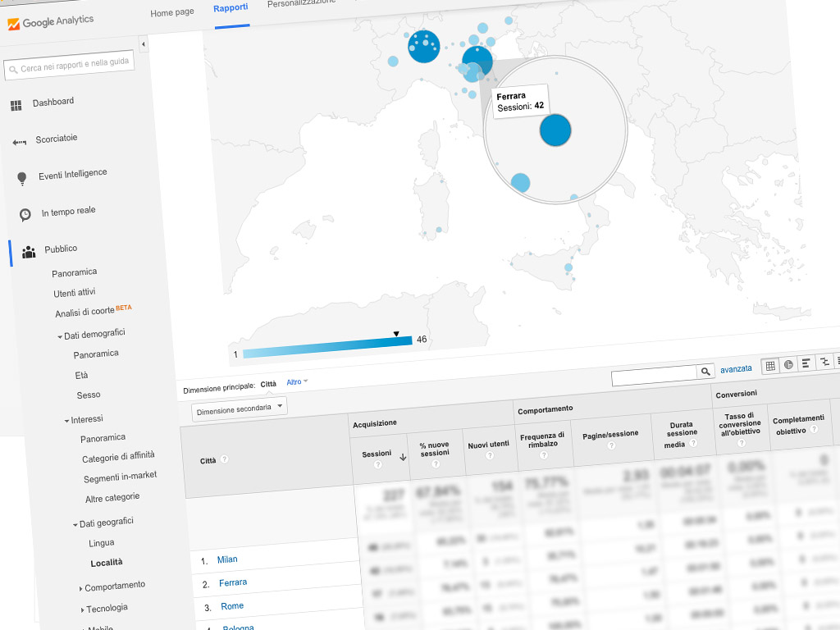Open the Ferrara city row link
This screenshot has height=630, width=840.
pos(233,582)
